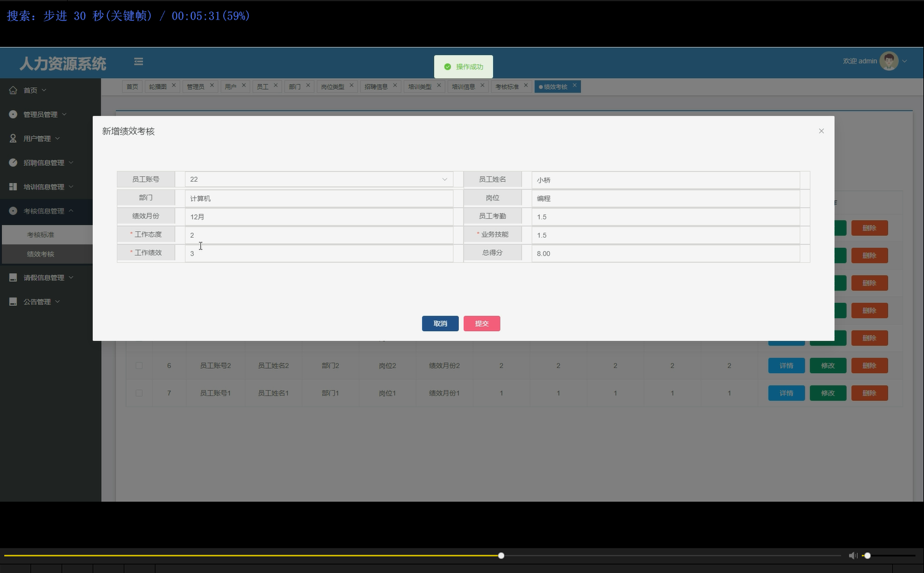This screenshot has height=573, width=924.
Task: Tick the checkbox for row 6
Action: (139, 366)
